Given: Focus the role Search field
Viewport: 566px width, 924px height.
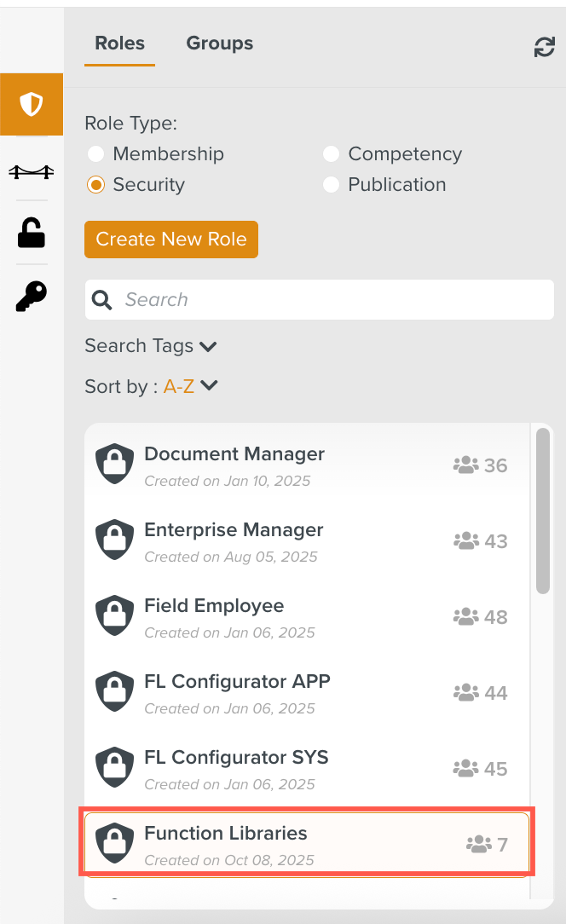Looking at the screenshot, I should click(x=320, y=300).
